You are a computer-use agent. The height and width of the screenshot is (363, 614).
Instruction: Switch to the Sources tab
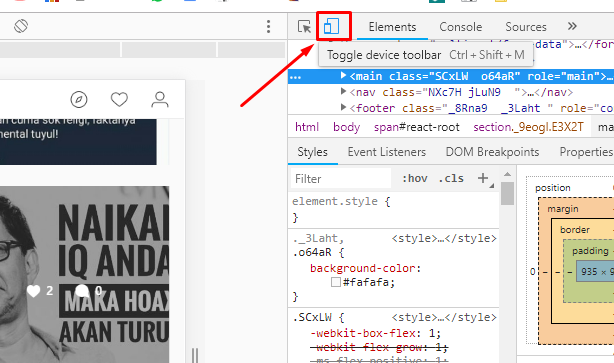click(526, 27)
